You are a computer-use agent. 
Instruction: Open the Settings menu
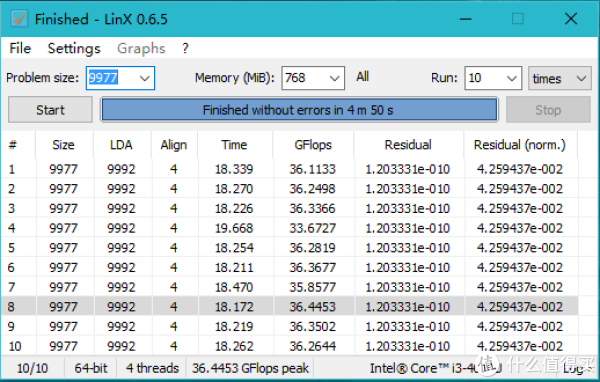(74, 49)
